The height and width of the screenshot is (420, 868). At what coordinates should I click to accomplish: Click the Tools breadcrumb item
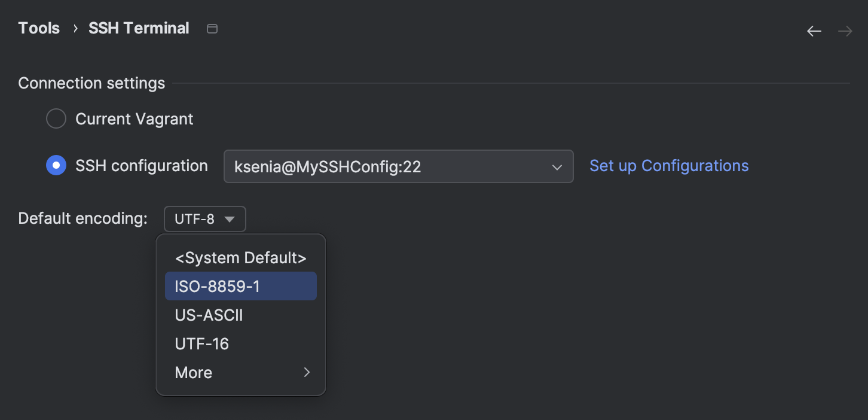(x=38, y=28)
